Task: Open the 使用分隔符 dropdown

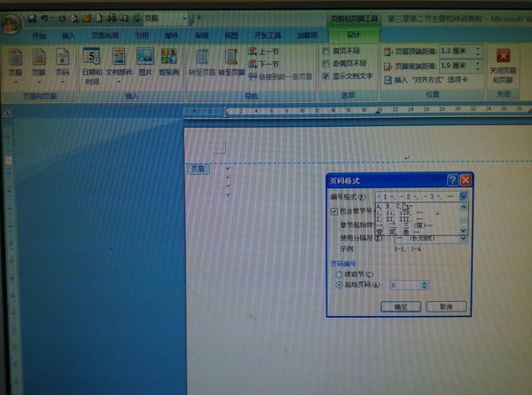Action: click(x=462, y=238)
